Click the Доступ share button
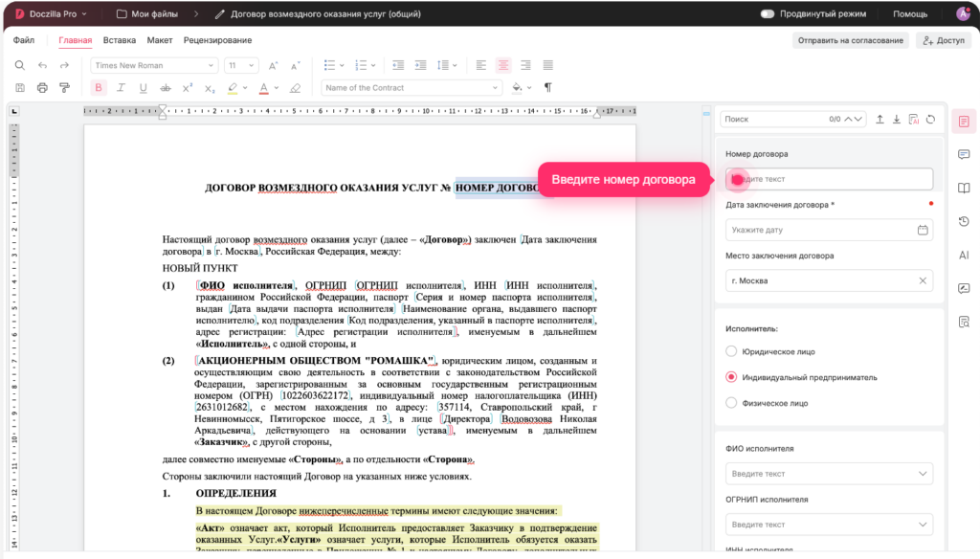This screenshot has width=980, height=559. [x=944, y=40]
